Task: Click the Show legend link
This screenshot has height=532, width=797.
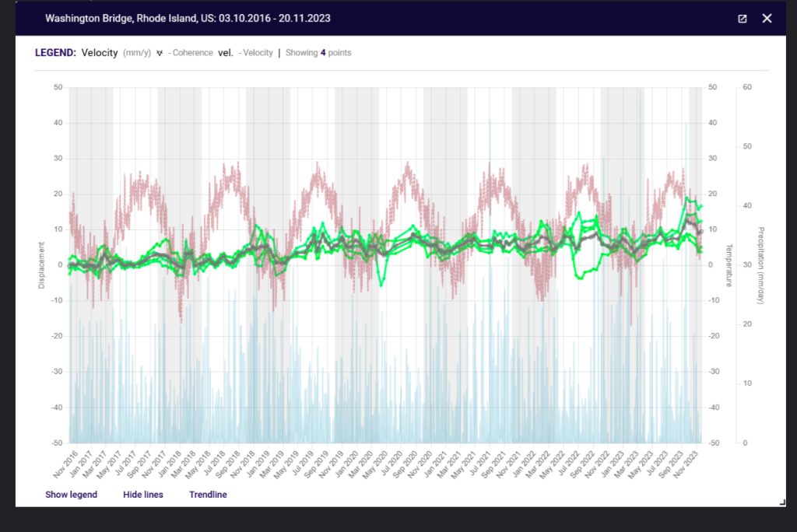Action: (x=71, y=495)
